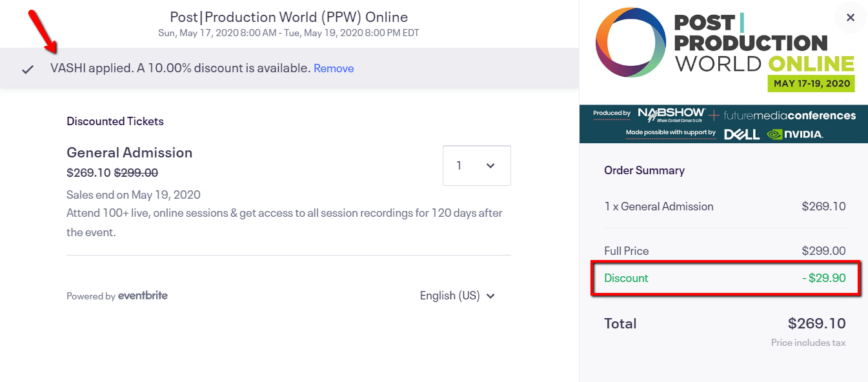Click the Sales end on May 19, 2020 text
868x382 pixels.
coord(134,195)
